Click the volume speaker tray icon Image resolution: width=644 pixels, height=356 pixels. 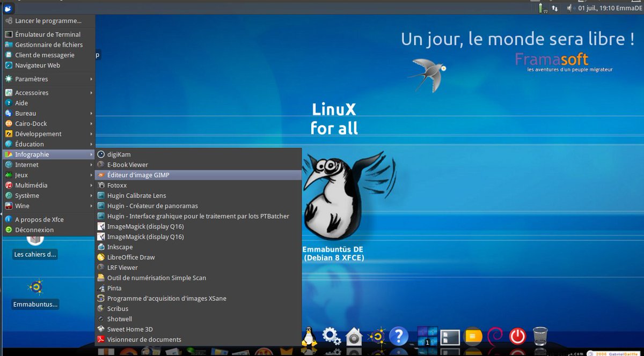(x=569, y=8)
